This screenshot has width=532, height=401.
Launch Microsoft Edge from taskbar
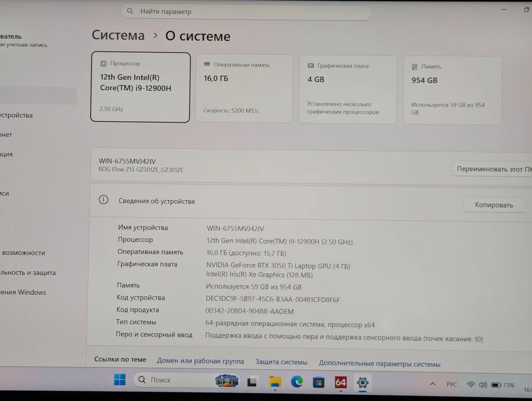(x=297, y=381)
